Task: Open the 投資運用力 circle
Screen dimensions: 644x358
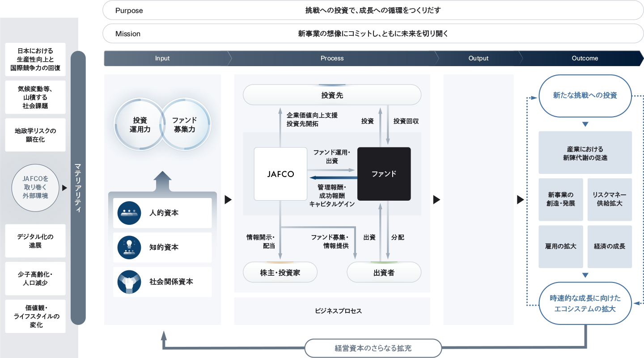Action: 140,124
